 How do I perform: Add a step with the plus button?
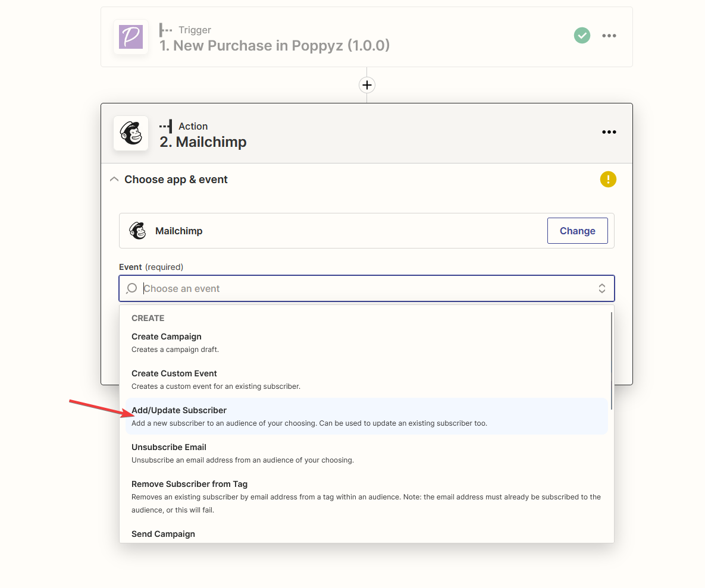[x=367, y=85]
